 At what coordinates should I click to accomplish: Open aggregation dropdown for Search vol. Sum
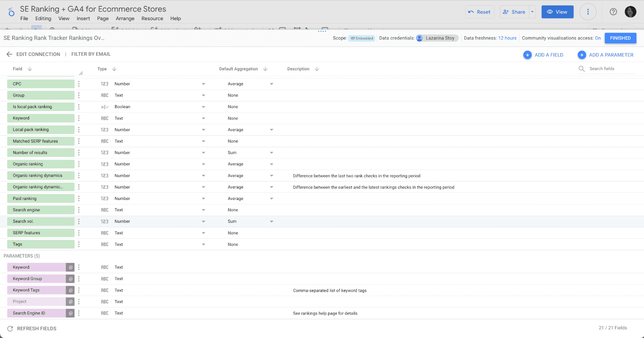[272, 222]
